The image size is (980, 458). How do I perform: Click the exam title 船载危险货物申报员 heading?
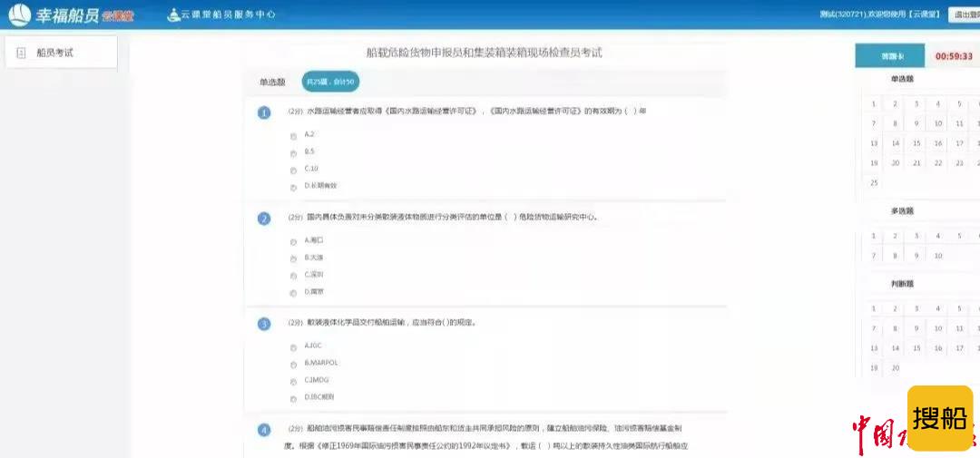pos(484,53)
